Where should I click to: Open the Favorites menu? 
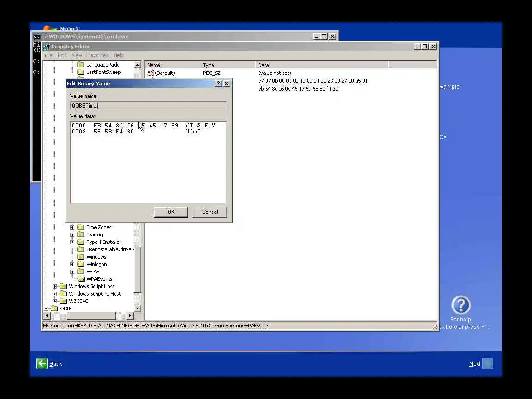click(x=98, y=55)
